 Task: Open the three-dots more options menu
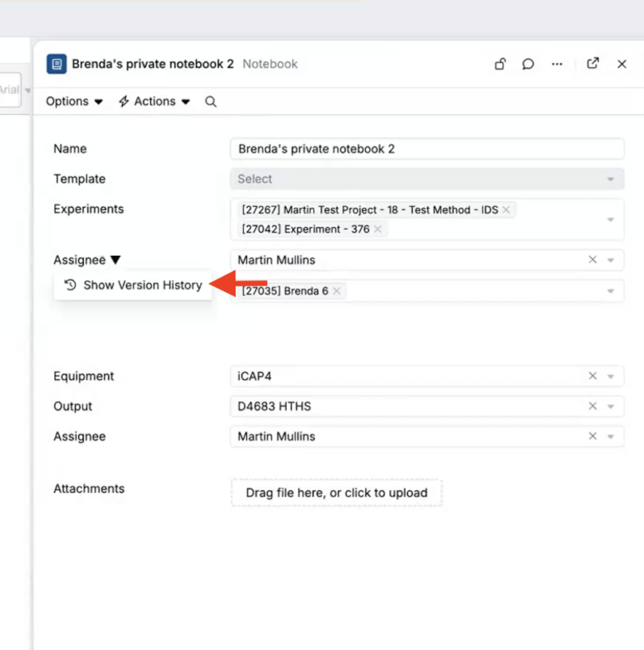tap(557, 64)
